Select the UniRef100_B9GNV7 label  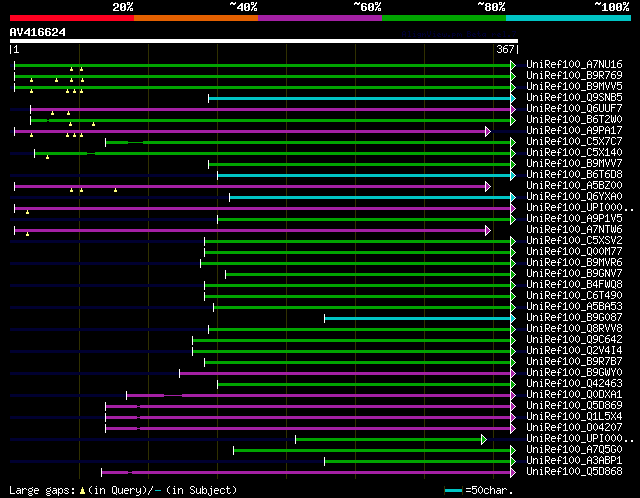click(574, 274)
